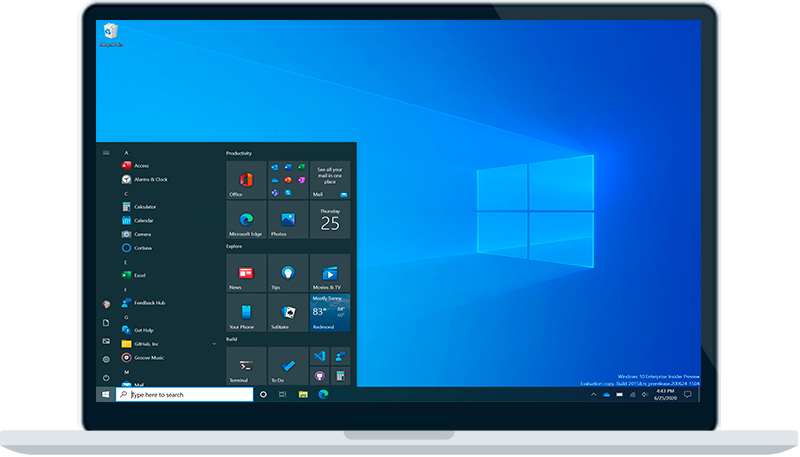Launch the Terminal tile
This screenshot has width=800, height=457.
[246, 366]
